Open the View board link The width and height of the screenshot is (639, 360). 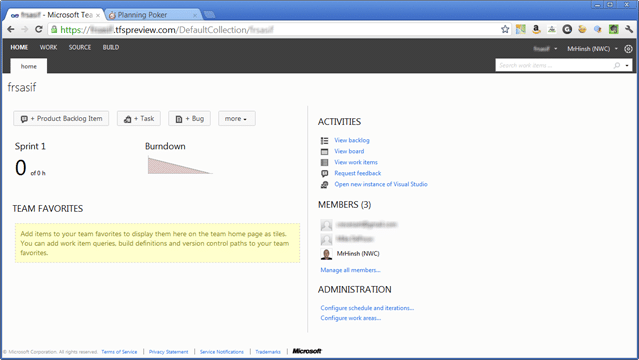coord(349,151)
